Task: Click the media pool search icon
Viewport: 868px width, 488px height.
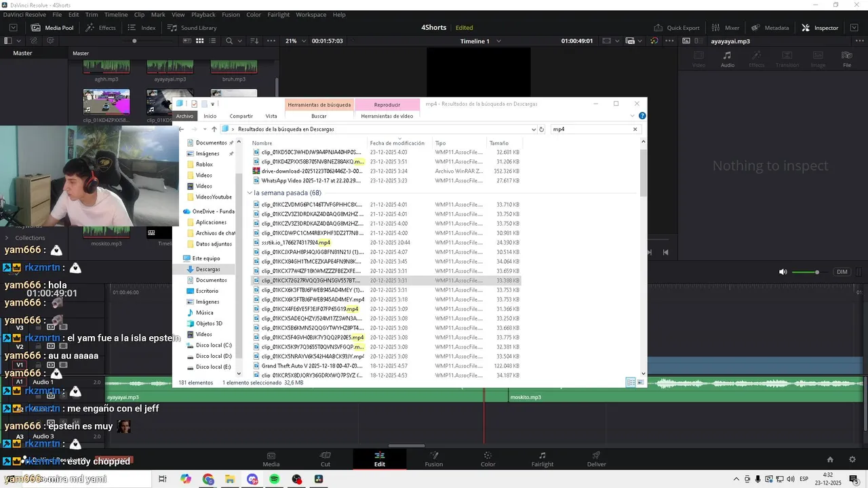Action: pyautogui.click(x=229, y=41)
